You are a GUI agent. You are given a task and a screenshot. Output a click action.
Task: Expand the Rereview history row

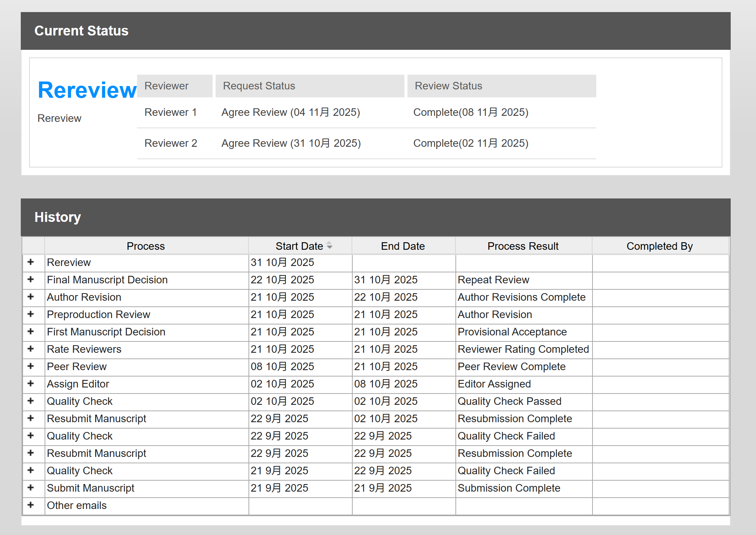tap(31, 262)
